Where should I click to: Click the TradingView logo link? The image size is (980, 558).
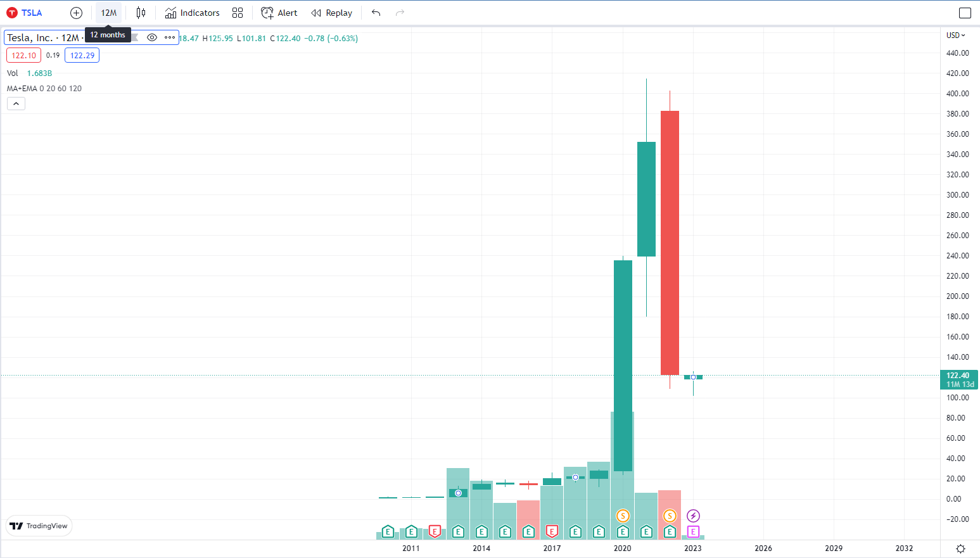click(x=39, y=526)
